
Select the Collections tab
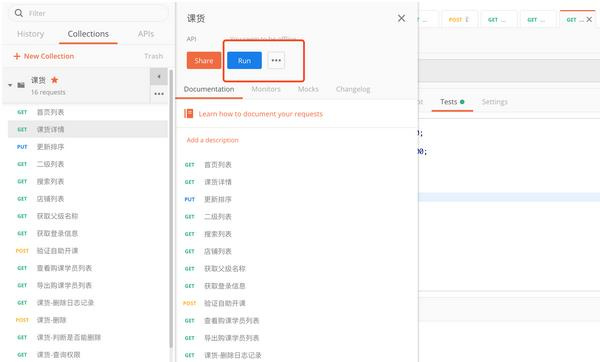coord(88,34)
